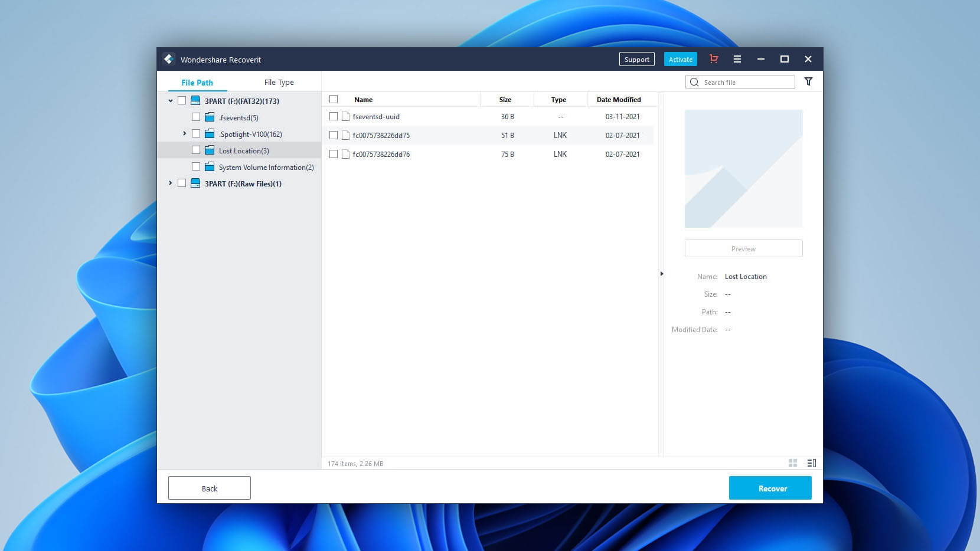Click the Back button
Image resolution: width=980 pixels, height=551 pixels.
(210, 488)
